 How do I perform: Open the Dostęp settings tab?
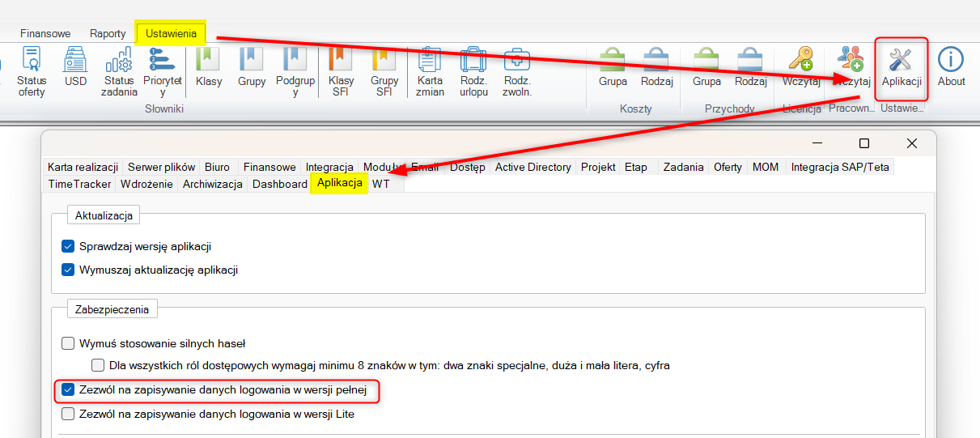pos(467,167)
